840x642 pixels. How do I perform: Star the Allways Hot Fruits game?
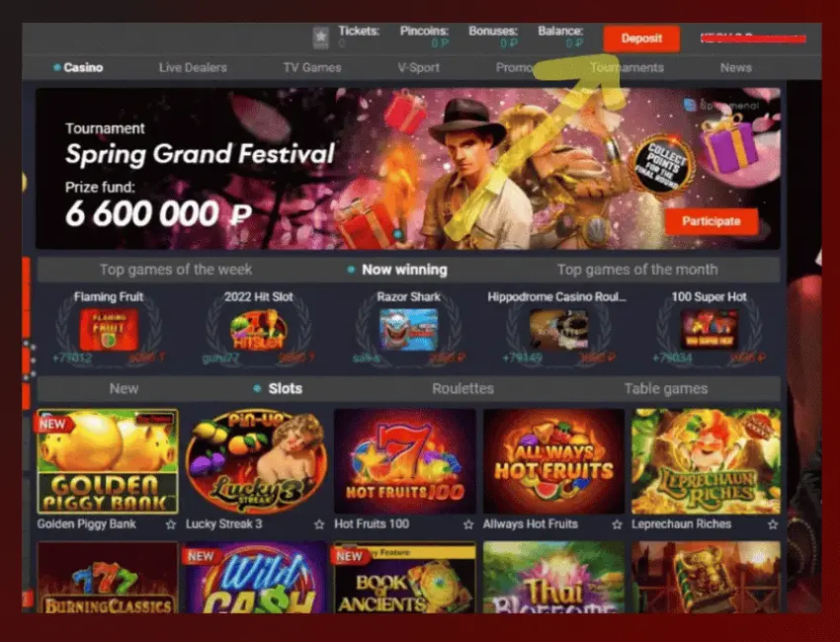click(x=617, y=524)
